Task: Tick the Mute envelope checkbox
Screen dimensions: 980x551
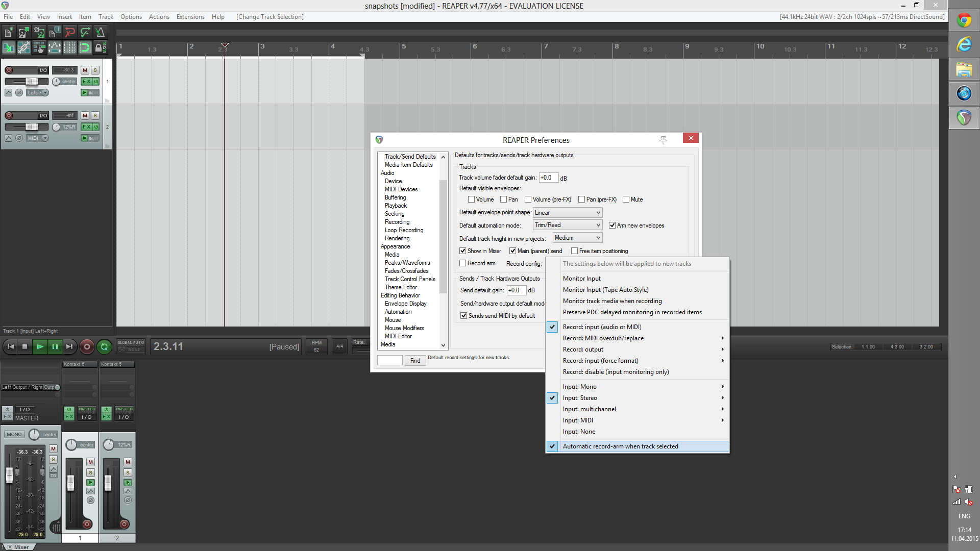Action: 626,199
